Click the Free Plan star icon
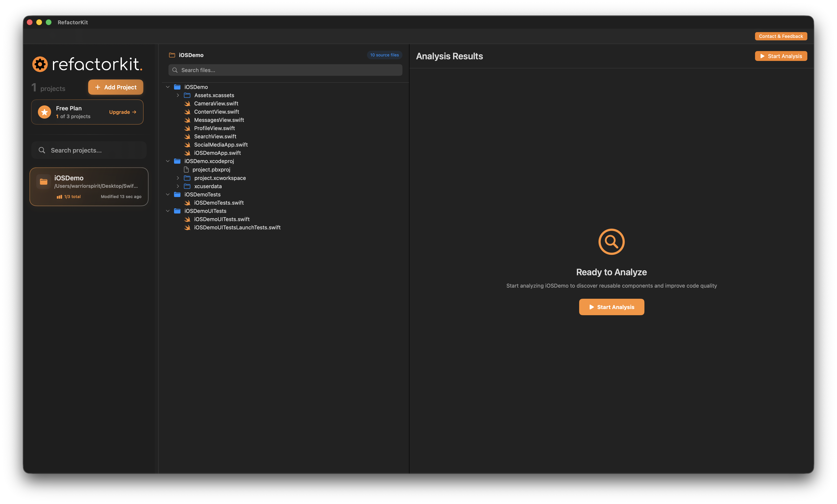This screenshot has width=837, height=504. (44, 112)
